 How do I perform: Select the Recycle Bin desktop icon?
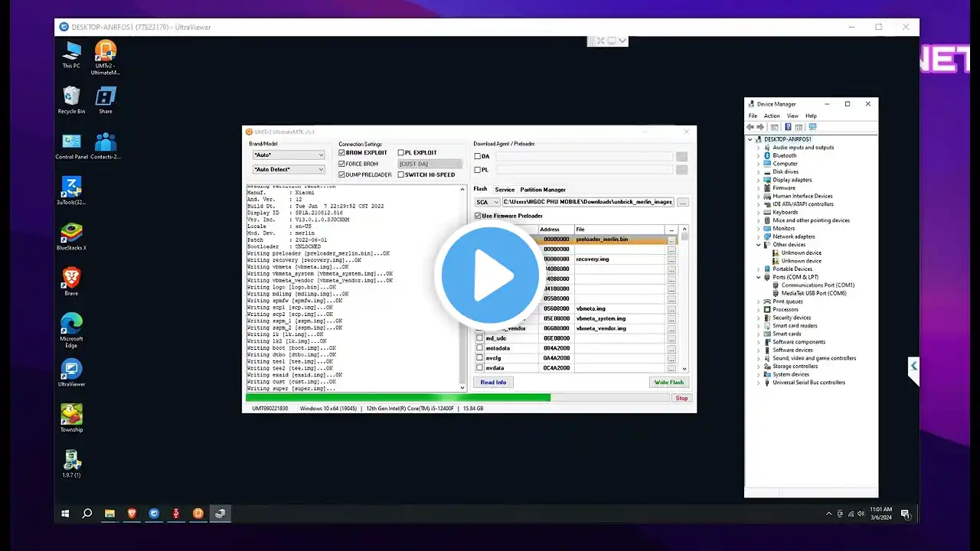coord(71,100)
